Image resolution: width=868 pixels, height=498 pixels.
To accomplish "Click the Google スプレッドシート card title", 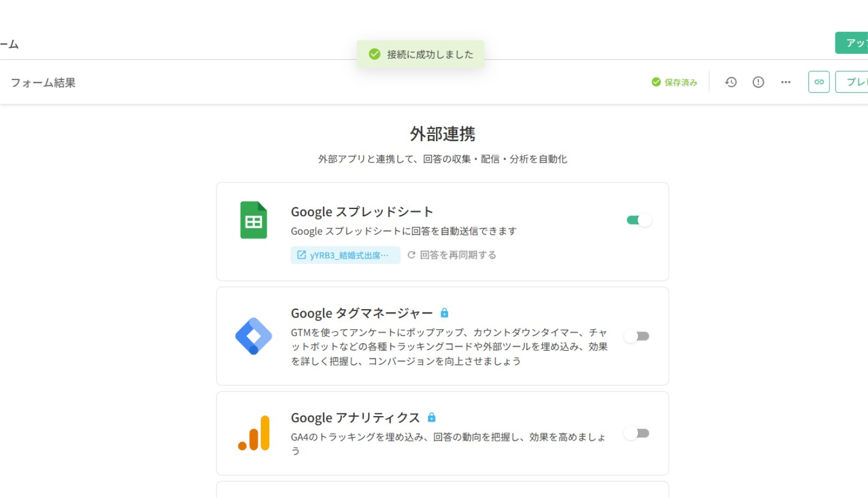I will [x=362, y=212].
